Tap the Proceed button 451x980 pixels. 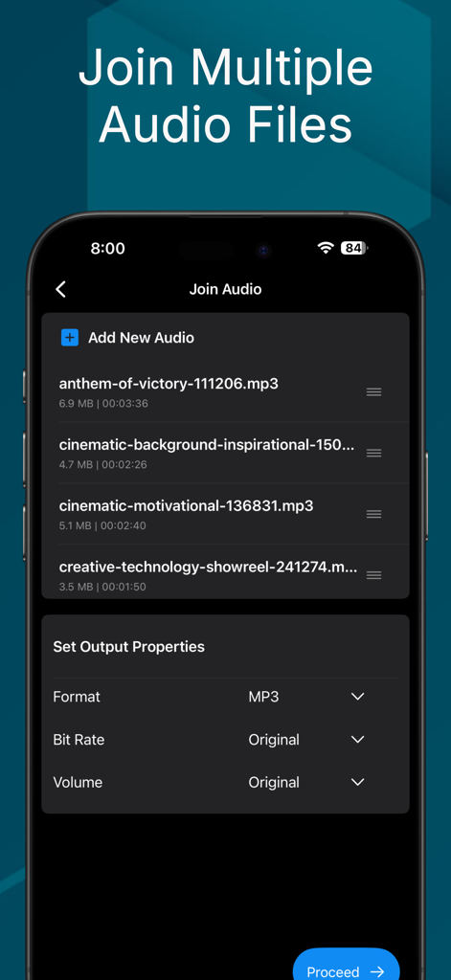(346, 964)
